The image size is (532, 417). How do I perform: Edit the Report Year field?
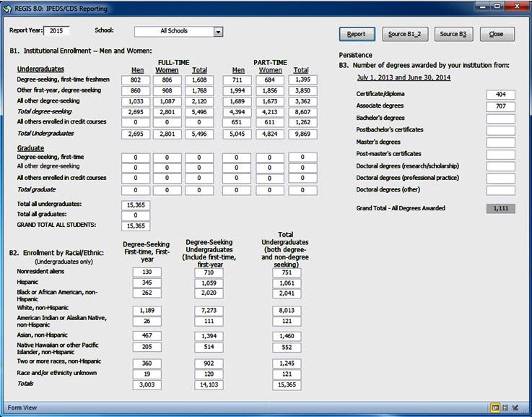click(57, 31)
